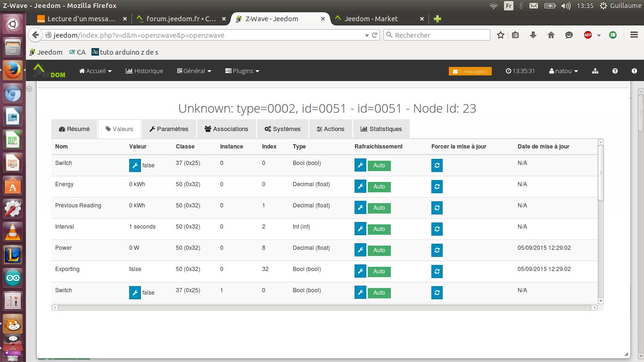The image size is (644, 362).
Task: Open Historique in the navbar
Action: [x=144, y=71]
